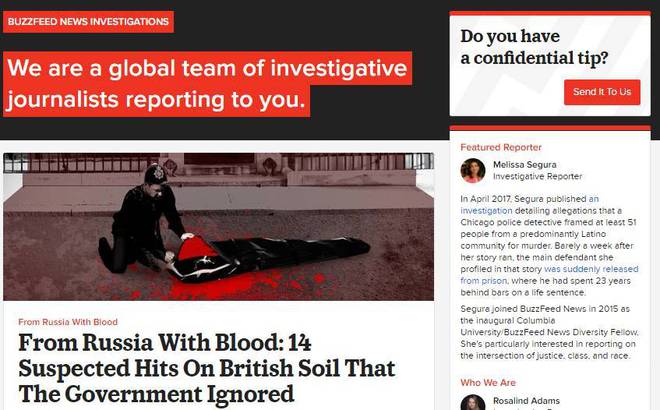The height and width of the screenshot is (410, 660).
Task: Click the Melissa Segura name
Action: [524, 165]
